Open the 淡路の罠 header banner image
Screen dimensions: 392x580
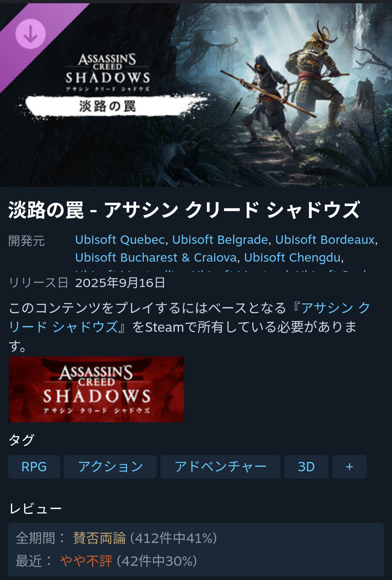[196, 95]
